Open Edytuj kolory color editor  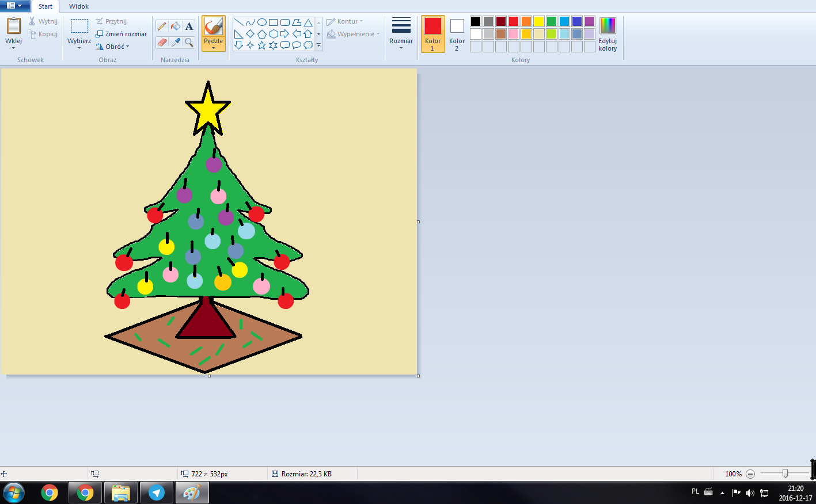[x=608, y=34]
